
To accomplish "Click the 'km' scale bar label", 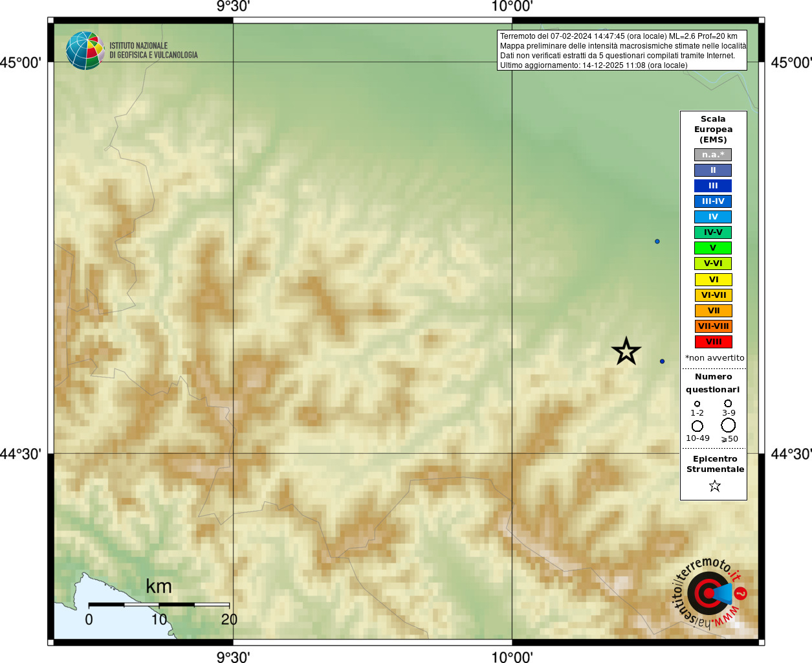I will pyautogui.click(x=159, y=587).
